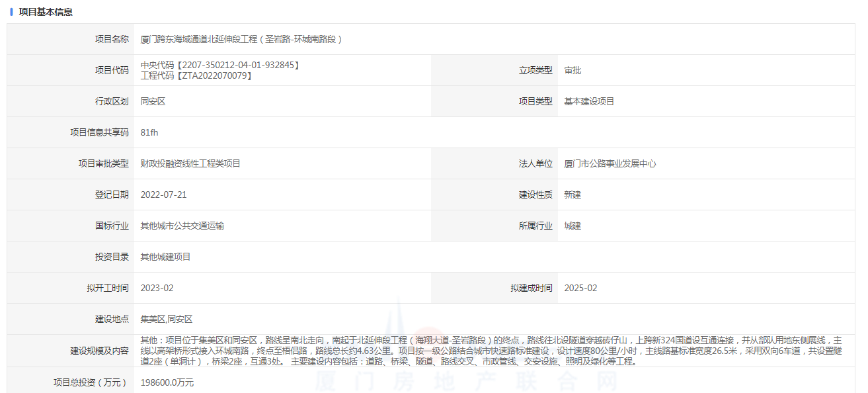
Task: Select the project name 厦门跨东海域通道北延伸段工程 text
Action: [x=242, y=39]
